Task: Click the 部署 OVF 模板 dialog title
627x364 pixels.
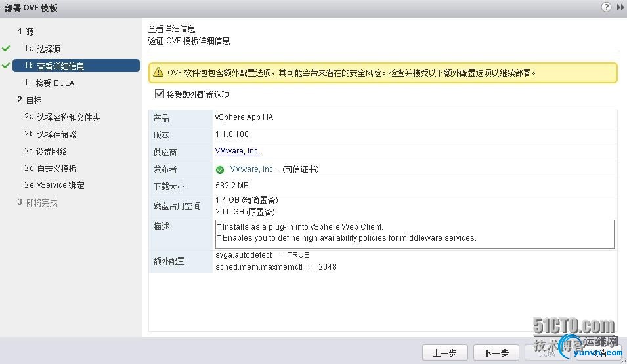Action: pyautogui.click(x=31, y=8)
